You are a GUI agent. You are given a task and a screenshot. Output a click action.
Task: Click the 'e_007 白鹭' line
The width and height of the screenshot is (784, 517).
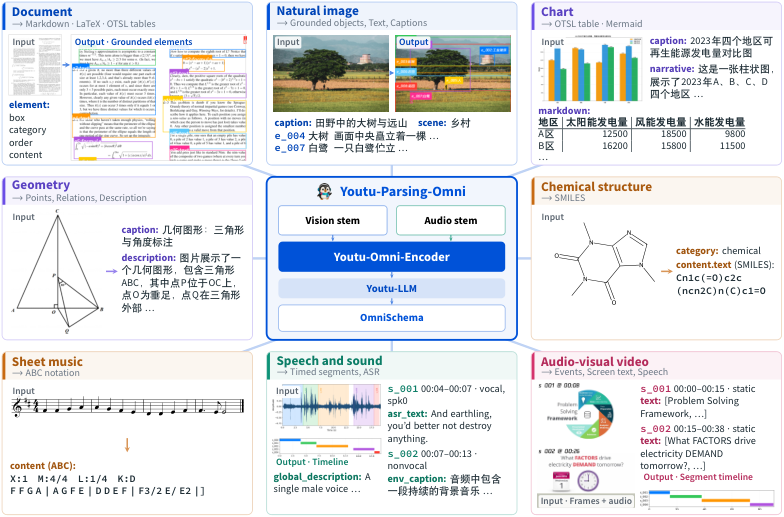[x=302, y=148]
